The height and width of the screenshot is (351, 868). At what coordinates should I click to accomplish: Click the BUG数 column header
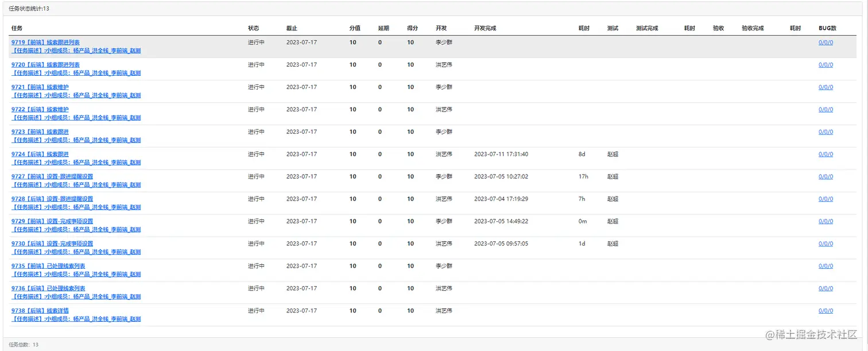[x=827, y=28]
